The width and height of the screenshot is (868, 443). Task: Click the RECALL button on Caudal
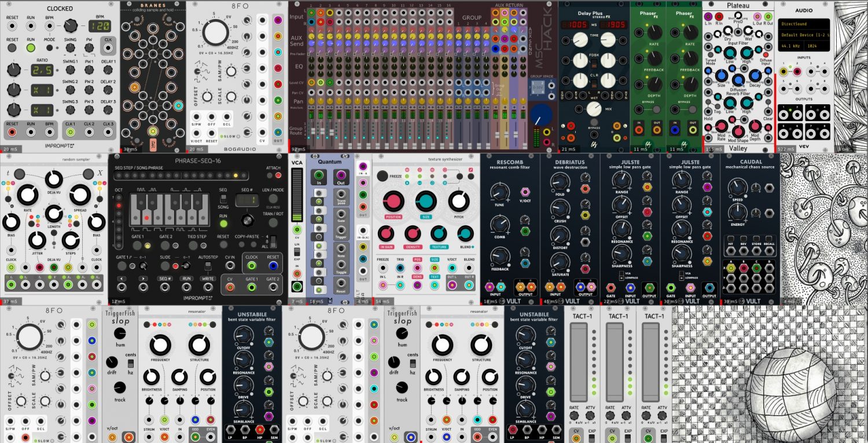pos(770,239)
